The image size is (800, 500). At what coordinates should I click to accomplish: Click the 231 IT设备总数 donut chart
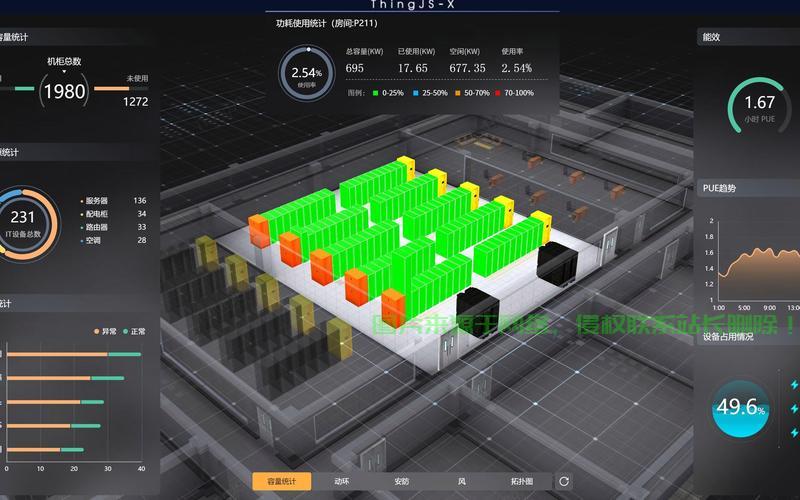click(x=23, y=223)
